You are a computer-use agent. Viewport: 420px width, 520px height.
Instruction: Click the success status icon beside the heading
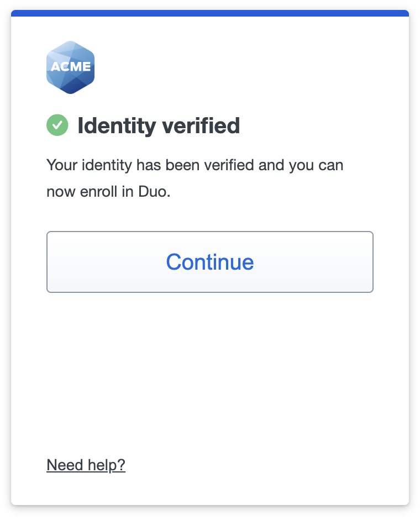57,125
